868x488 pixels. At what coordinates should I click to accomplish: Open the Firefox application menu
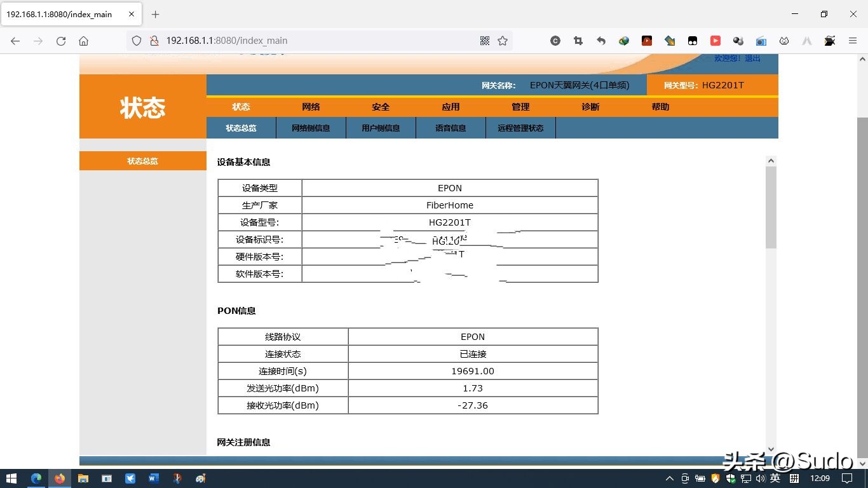click(853, 41)
